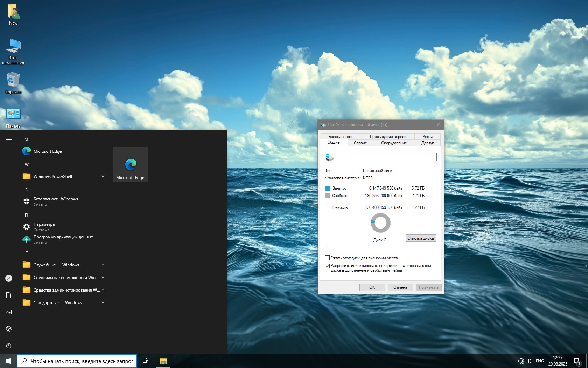Viewport: 588px width, 368px height.
Task: Open File Explorer from the taskbar
Action: click(163, 361)
